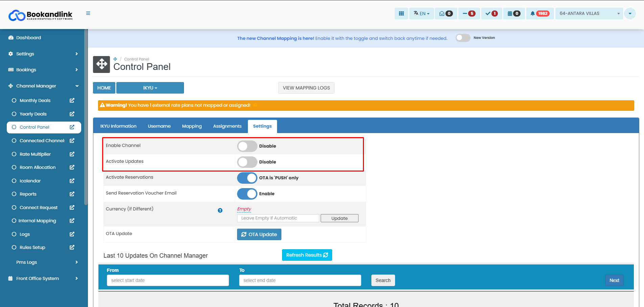Open external link icon for Monthly Deals
Screen dimensions: 644x307
click(72, 100)
